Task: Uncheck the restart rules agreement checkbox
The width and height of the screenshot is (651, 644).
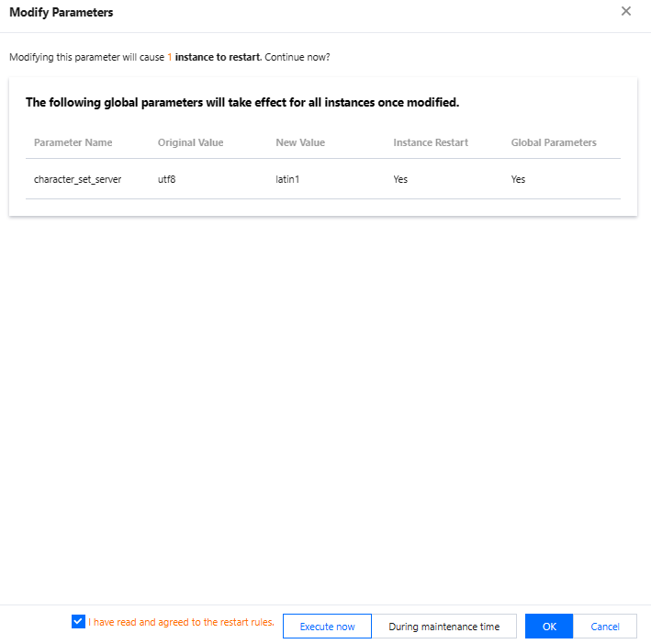Action: (78, 622)
